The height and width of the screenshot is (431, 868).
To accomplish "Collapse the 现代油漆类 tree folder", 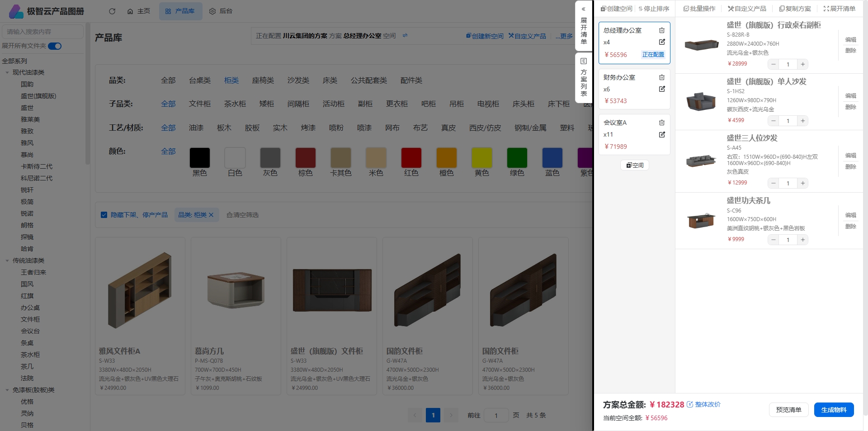I will (x=7, y=72).
